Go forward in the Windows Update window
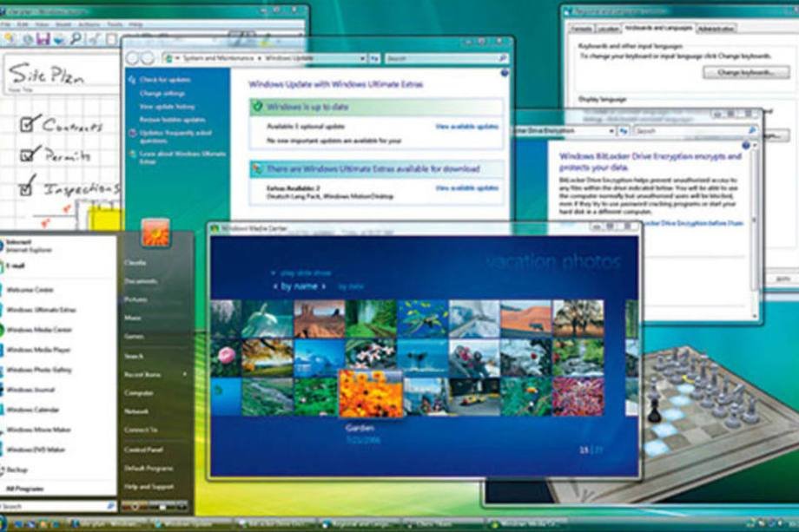Screen dimensions: 799x532 click(x=148, y=58)
